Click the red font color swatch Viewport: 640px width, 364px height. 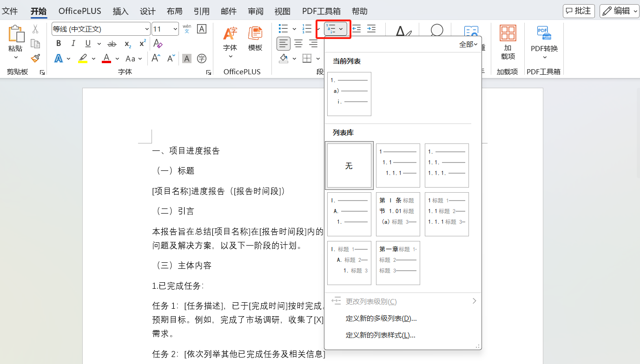(x=106, y=58)
